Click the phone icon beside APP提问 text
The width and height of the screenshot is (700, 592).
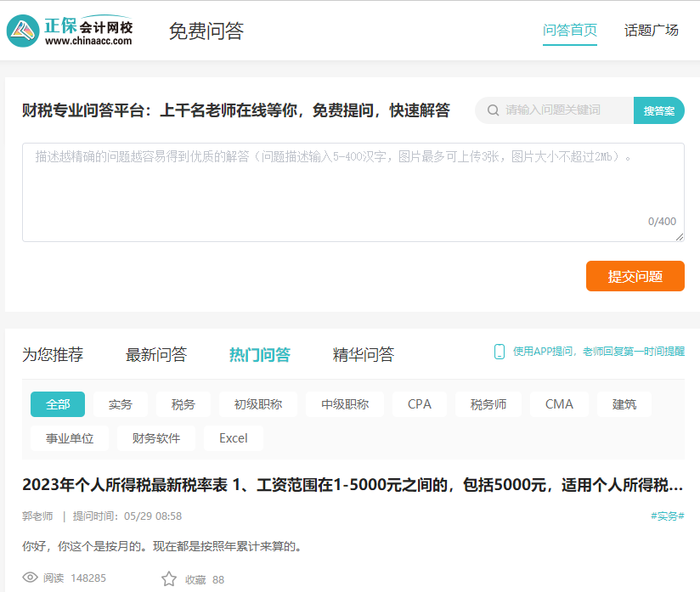[500, 352]
